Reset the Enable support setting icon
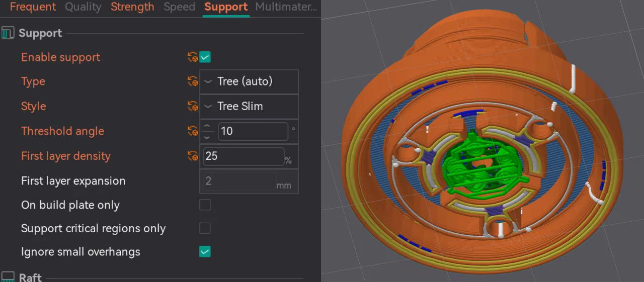Screen dimensions: 644x282 [192, 57]
